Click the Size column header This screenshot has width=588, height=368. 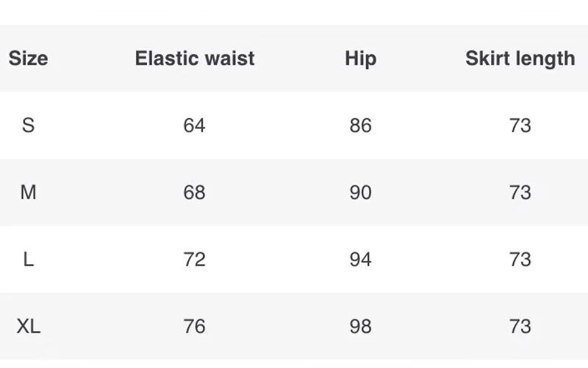pos(28,59)
